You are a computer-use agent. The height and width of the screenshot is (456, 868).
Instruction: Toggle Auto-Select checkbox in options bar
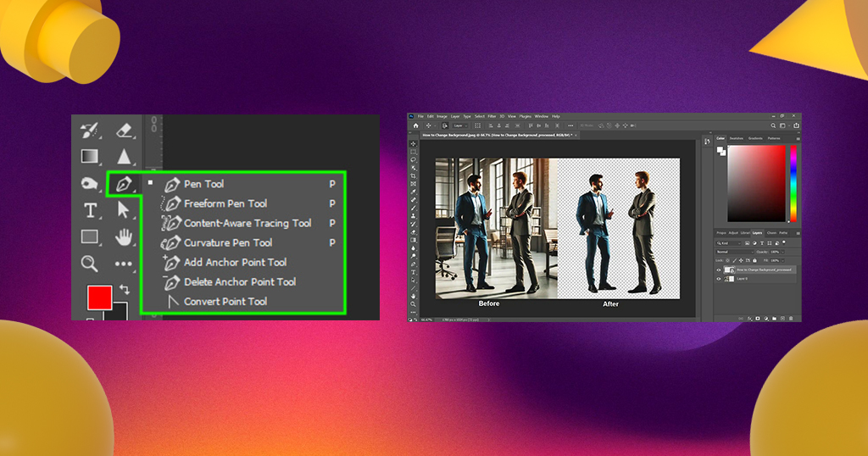445,125
